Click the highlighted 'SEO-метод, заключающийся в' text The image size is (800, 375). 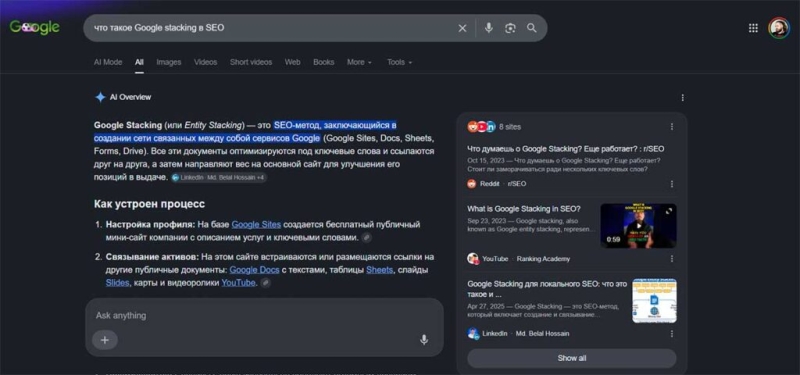(335, 125)
